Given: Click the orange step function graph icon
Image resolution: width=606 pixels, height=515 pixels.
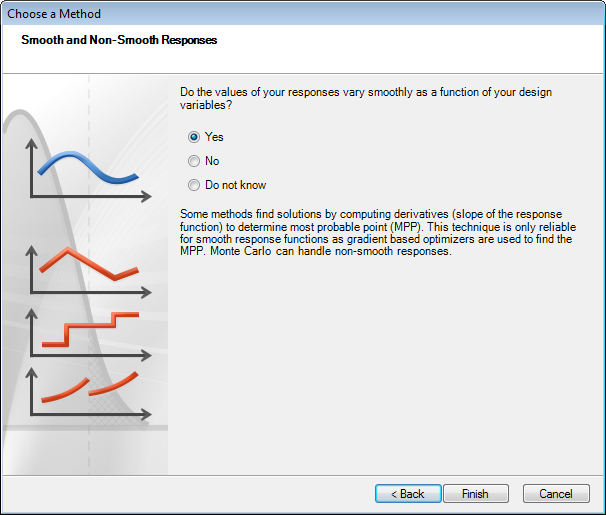Looking at the screenshot, I should coord(90,332).
